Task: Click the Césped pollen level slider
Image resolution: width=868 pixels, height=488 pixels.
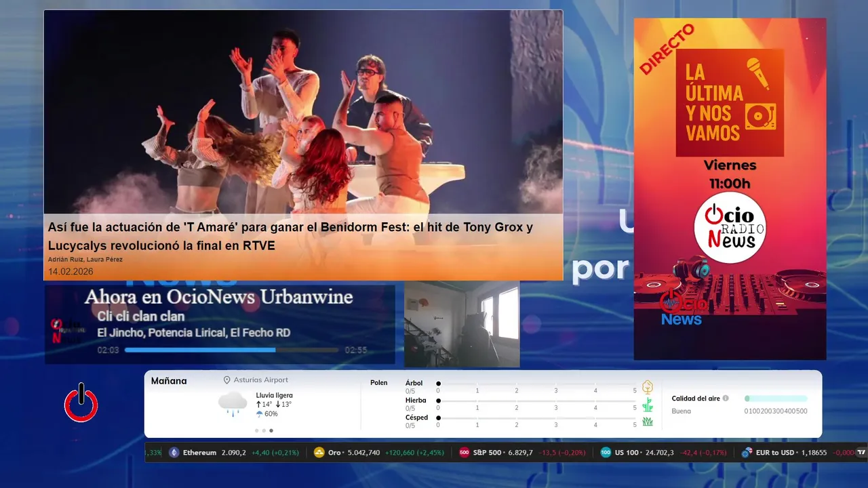Action: [x=536, y=418]
